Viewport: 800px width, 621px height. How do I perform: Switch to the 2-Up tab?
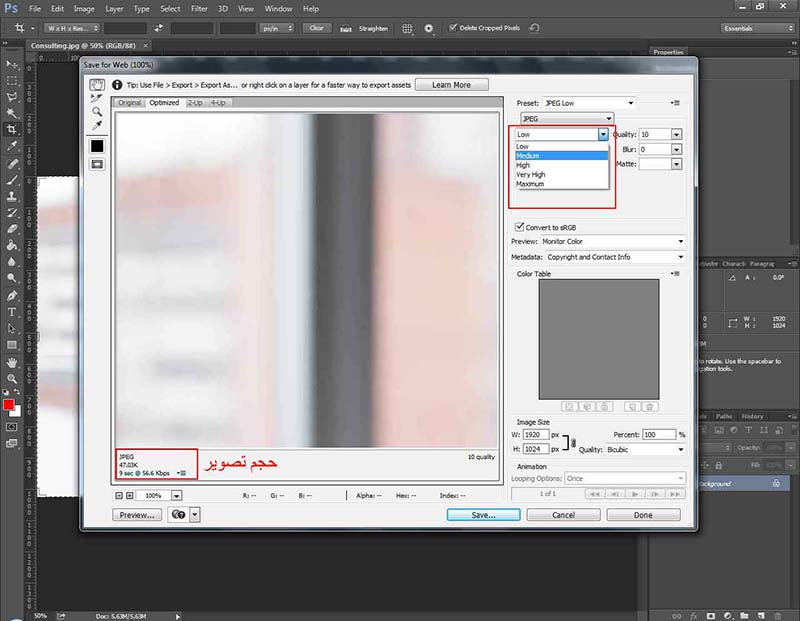(195, 103)
